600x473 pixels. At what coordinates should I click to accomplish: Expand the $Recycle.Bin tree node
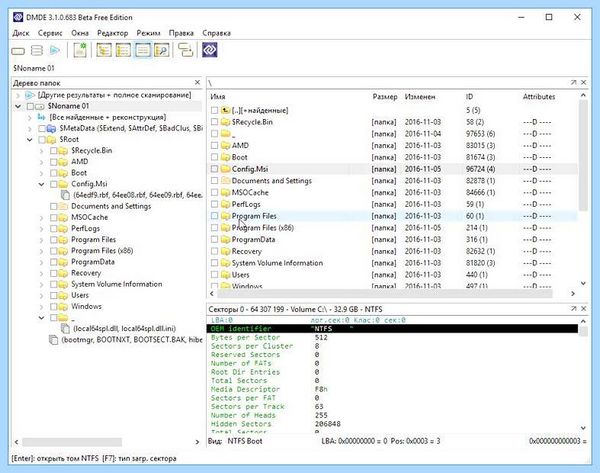click(41, 151)
